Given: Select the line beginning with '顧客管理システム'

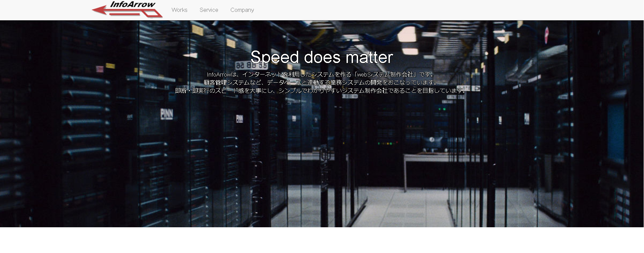Looking at the screenshot, I should [x=321, y=83].
